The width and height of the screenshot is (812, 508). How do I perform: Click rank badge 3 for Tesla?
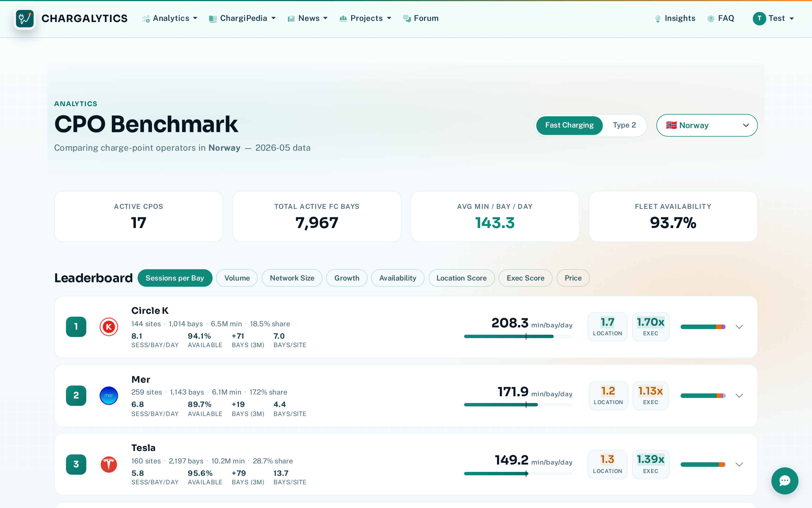(76, 464)
